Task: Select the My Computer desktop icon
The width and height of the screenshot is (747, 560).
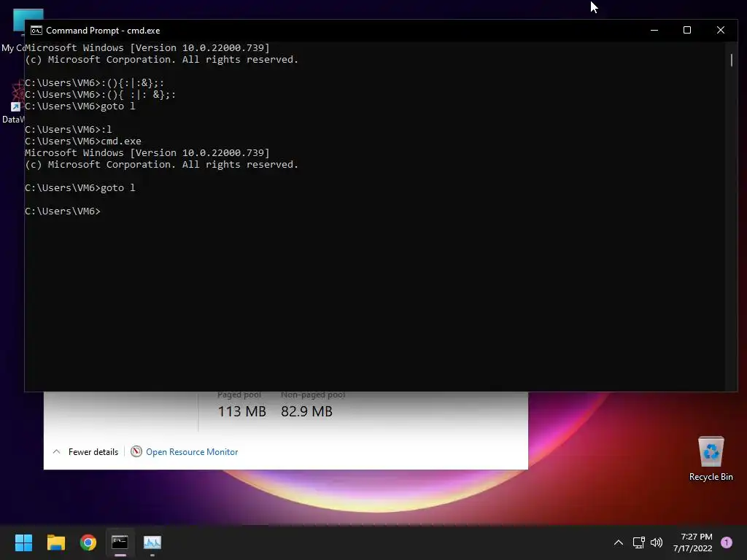Action: pos(13,31)
